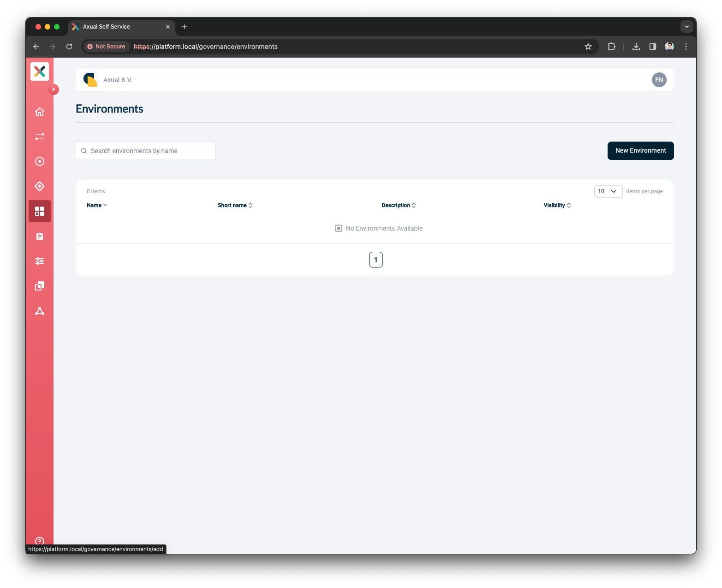Close the Axual Self Service tab

tap(168, 27)
